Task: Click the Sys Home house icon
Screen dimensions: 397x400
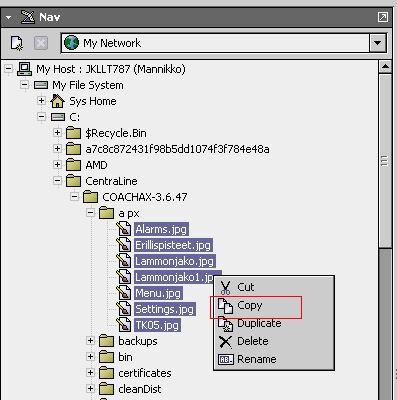Action: [x=57, y=101]
